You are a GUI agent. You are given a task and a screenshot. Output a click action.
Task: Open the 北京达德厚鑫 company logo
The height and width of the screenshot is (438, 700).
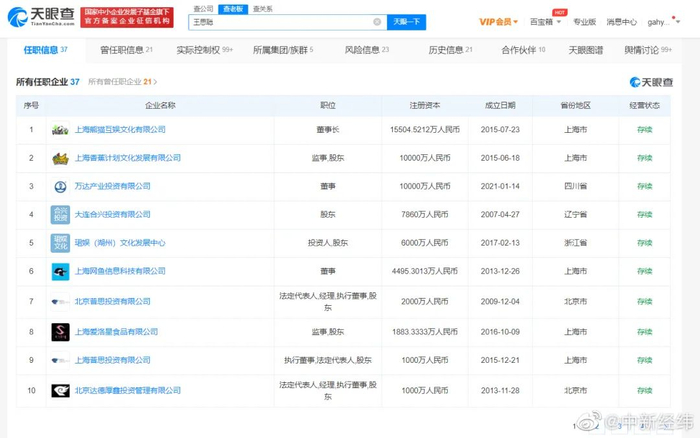pyautogui.click(x=60, y=391)
